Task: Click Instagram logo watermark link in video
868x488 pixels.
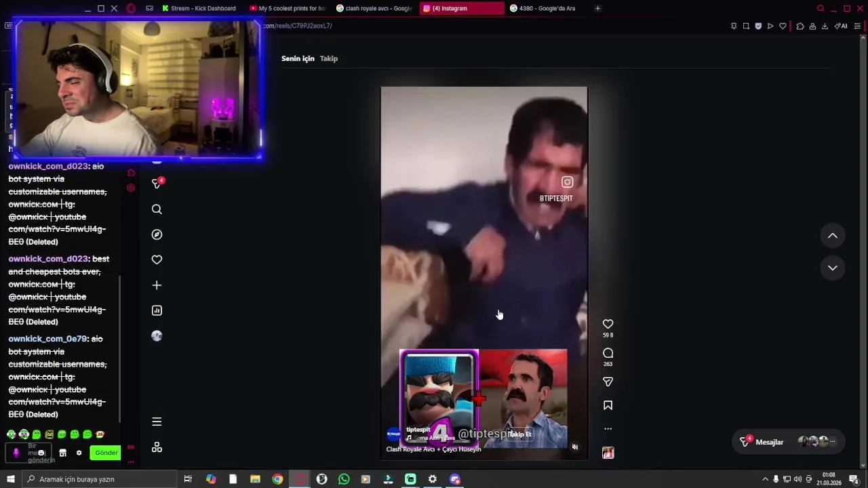Action: pos(567,182)
